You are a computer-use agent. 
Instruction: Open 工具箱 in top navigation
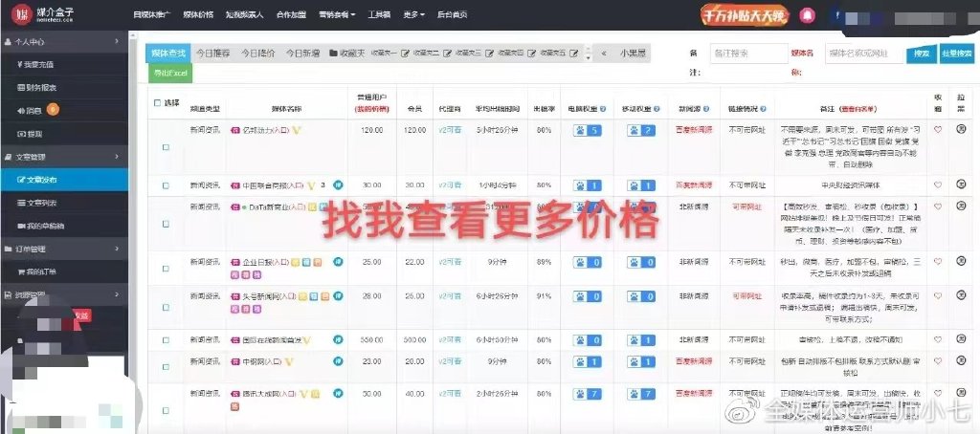point(379,14)
